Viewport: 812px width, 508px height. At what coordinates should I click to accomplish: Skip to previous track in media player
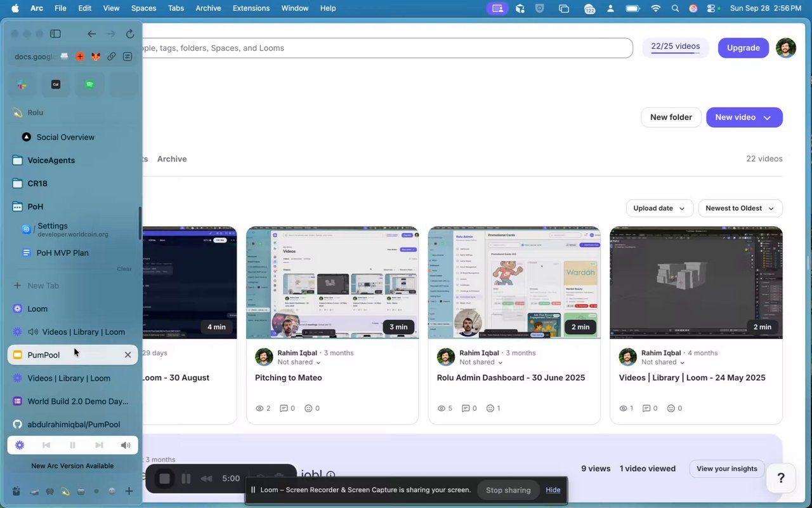(46, 445)
